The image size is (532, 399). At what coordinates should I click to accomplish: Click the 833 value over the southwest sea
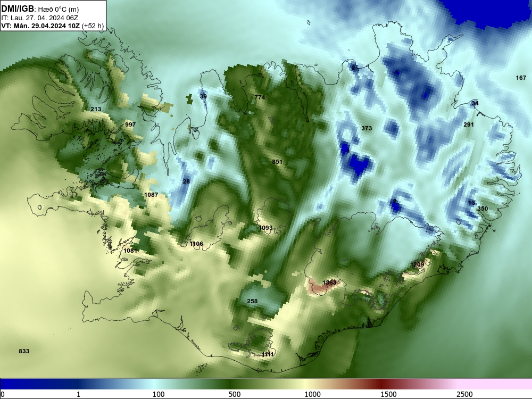[x=24, y=351]
